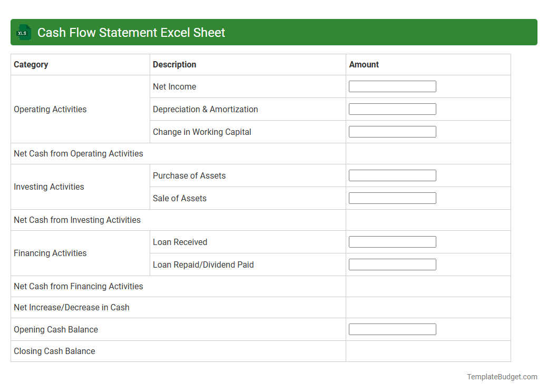Screen dimensions: 548x392
Task: Select the Investing Activities category cell
Action: pos(48,187)
